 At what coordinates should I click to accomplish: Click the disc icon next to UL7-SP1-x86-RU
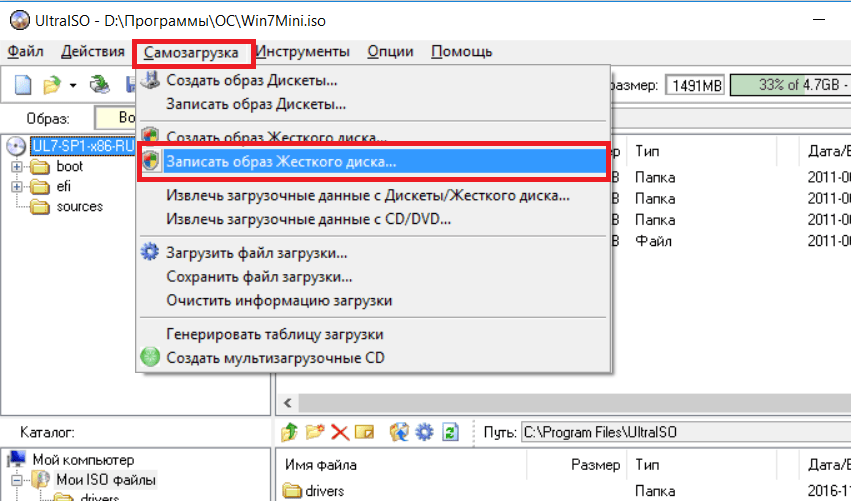pyautogui.click(x=16, y=146)
